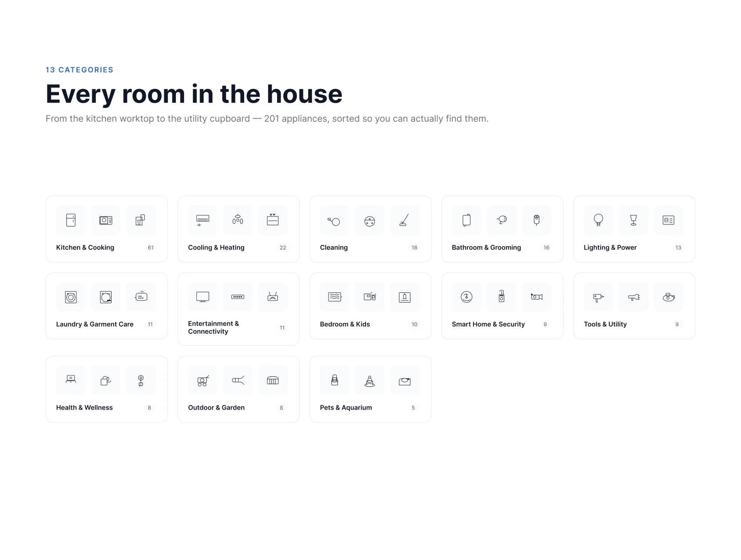The width and height of the screenshot is (741, 560).
Task: Select the barbecue grill icon in Outdoor & Garden
Action: [x=273, y=380]
